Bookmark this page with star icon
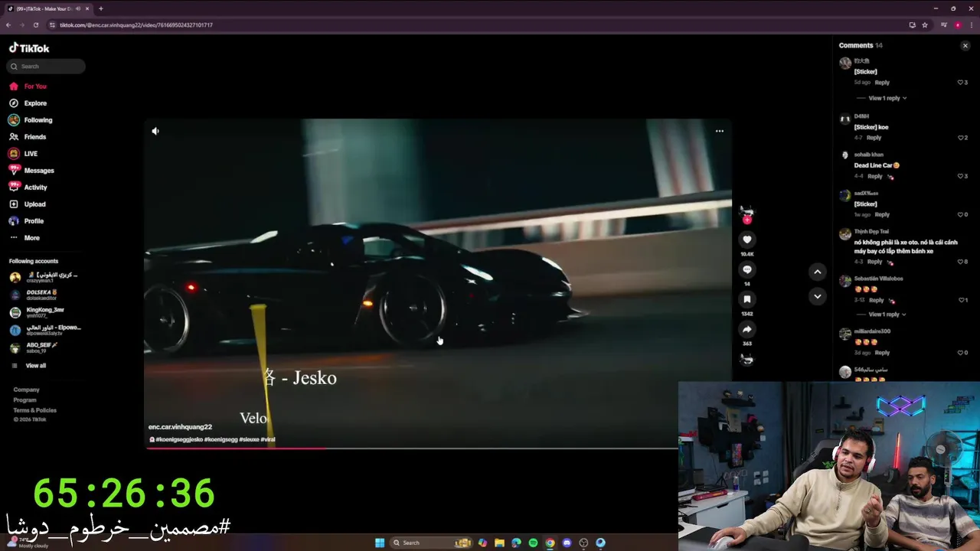Viewport: 980px width, 551px height. click(x=925, y=24)
